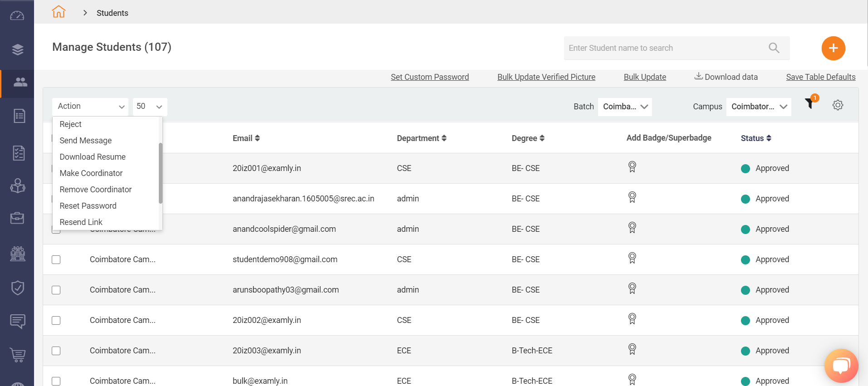Click Coimbatore Cam... cell in studentdemo908 row
The width and height of the screenshot is (868, 386).
(123, 259)
